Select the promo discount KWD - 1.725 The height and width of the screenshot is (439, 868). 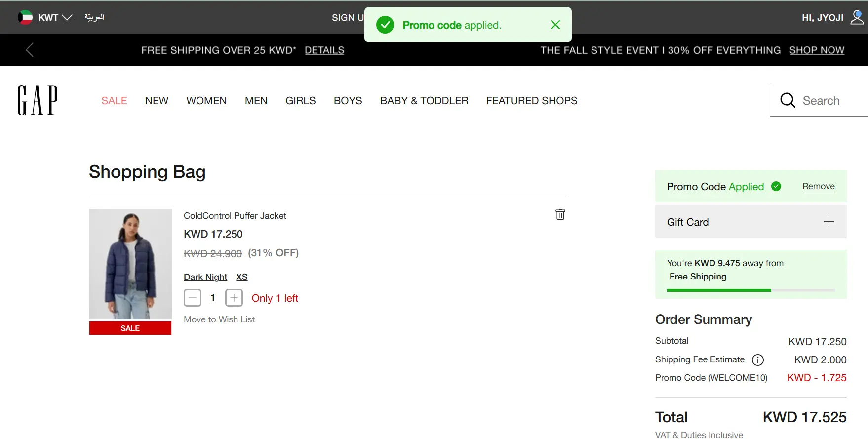coord(817,378)
